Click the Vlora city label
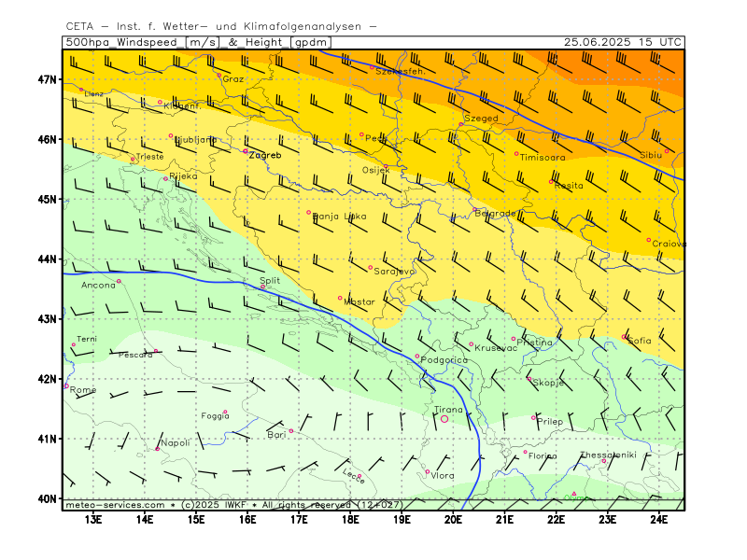Image resolution: width=747 pixels, height=560 pixels. coord(443,476)
